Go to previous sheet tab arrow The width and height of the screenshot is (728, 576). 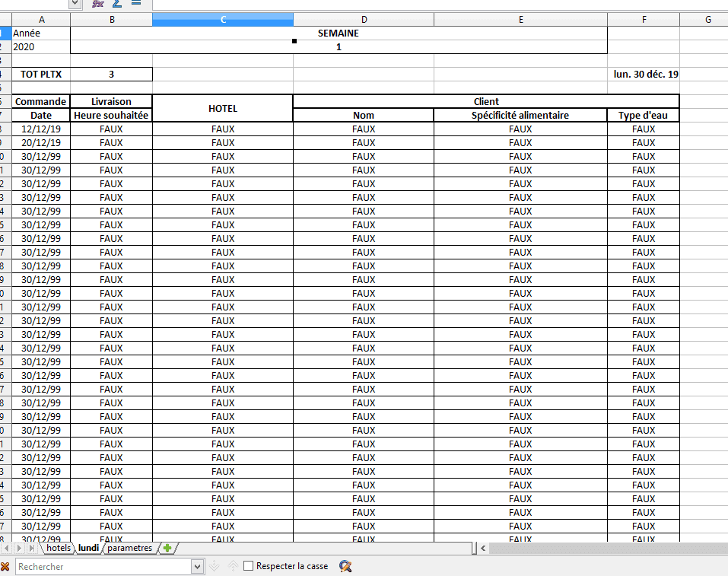tap(8, 548)
